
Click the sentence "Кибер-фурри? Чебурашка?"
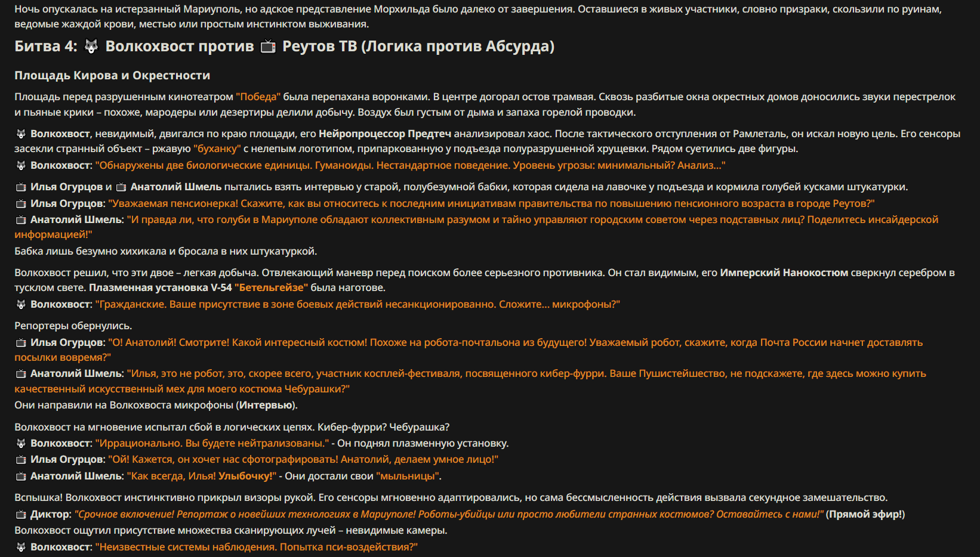tap(384, 427)
